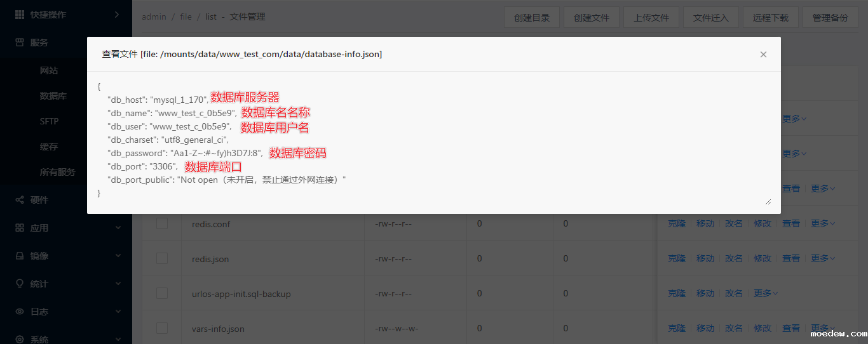Click the 日志 eye icon in sidebar
868x344 pixels.
(20, 312)
